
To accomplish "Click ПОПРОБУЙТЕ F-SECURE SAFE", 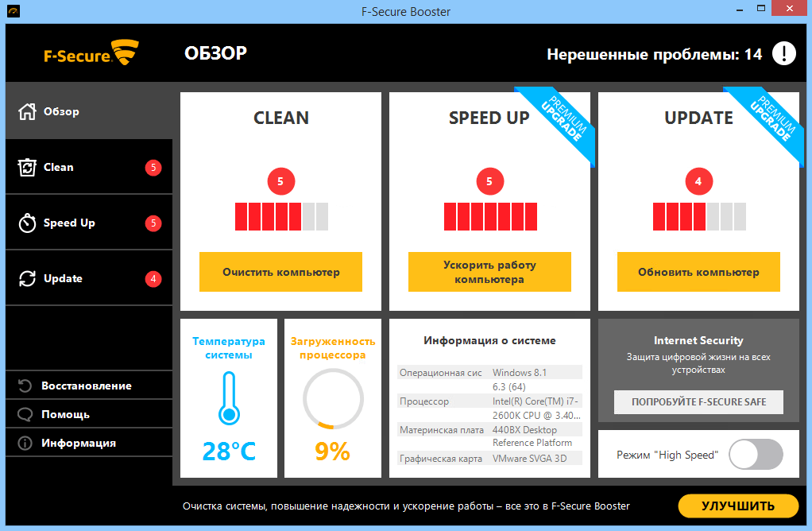I will (698, 402).
